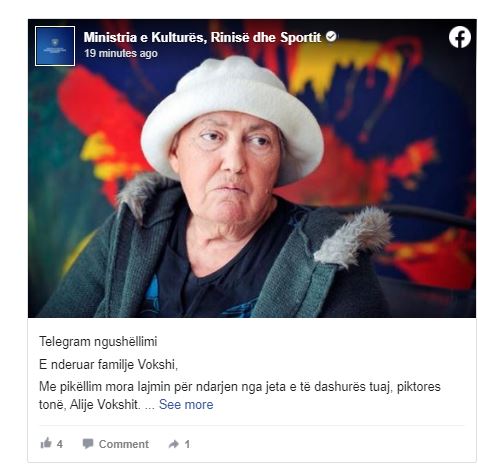Click the ellipsis before See more
Image resolution: width=478 pixels, height=469 pixels.
(150, 407)
